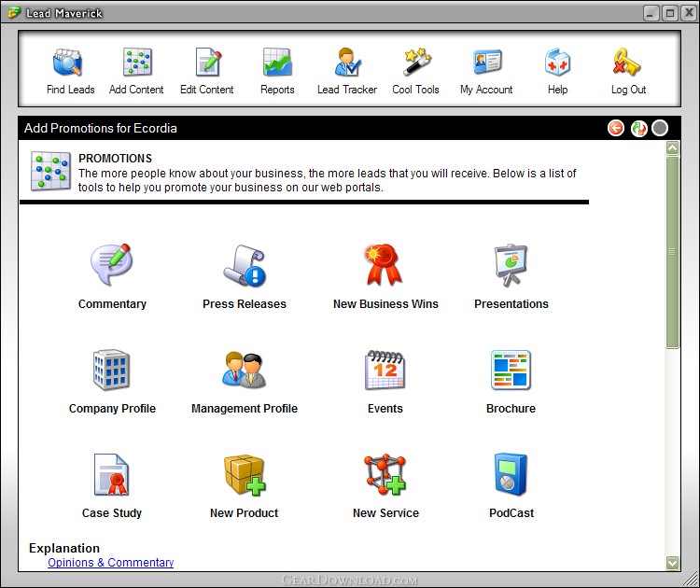Click the scrollbar up arrow

tap(672, 147)
